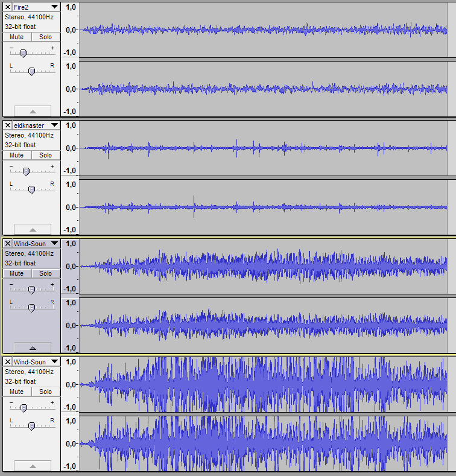456x476 pixels.
Task: Solo the eldknaster track
Action: coord(46,155)
